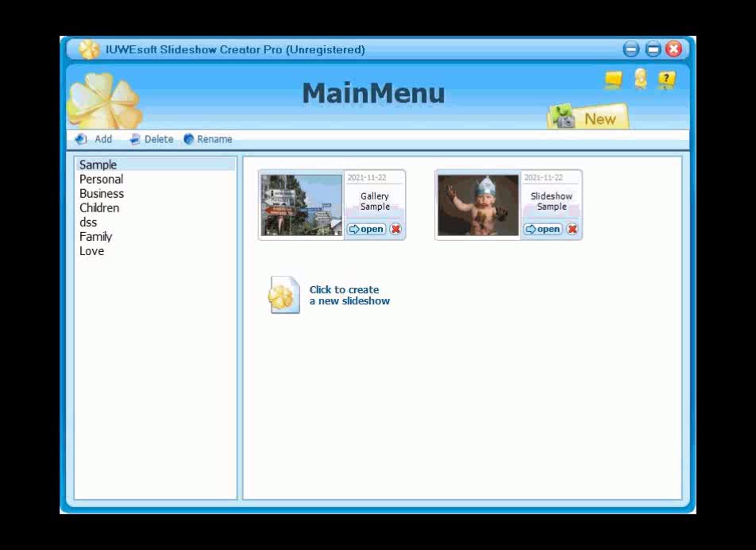The width and height of the screenshot is (756, 550).
Task: Select the Slideshow Sample baby thumbnail
Action: click(x=478, y=205)
